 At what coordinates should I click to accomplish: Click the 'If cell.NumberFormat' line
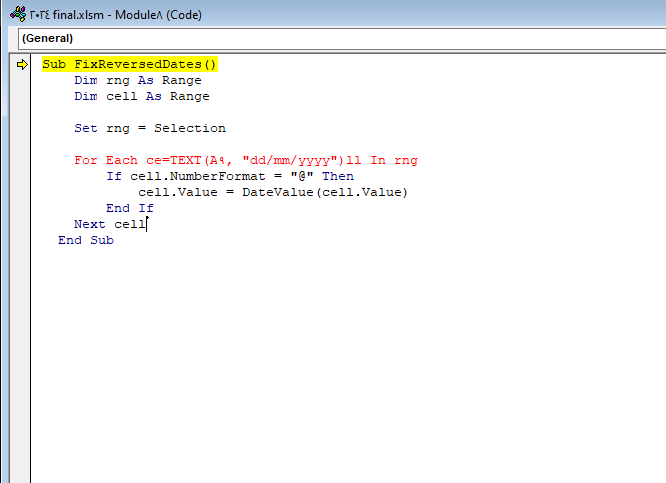pyautogui.click(x=230, y=176)
